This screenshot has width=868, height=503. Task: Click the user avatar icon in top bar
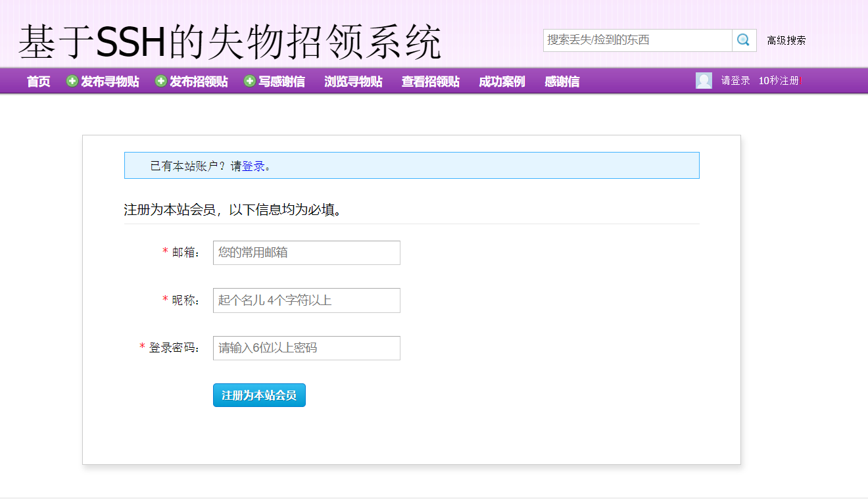[703, 80]
